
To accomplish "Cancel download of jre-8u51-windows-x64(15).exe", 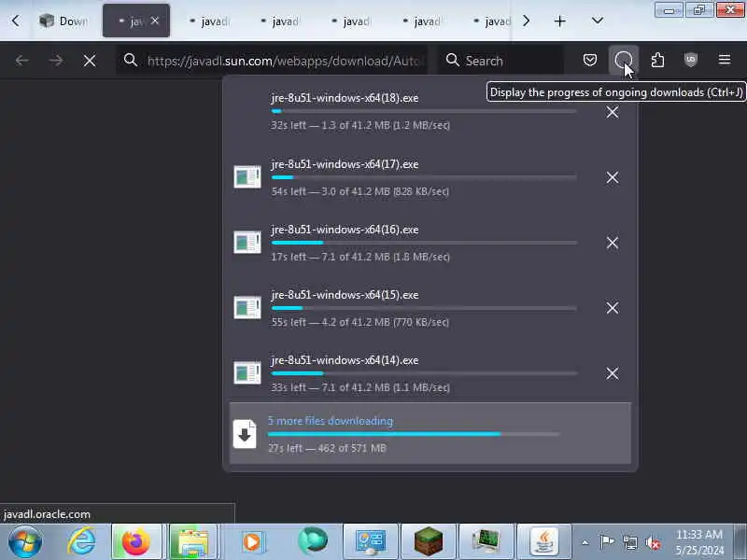I will [x=613, y=308].
